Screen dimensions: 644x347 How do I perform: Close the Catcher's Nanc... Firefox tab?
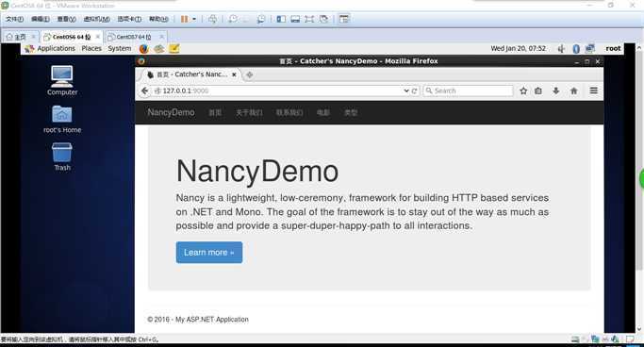(234, 74)
